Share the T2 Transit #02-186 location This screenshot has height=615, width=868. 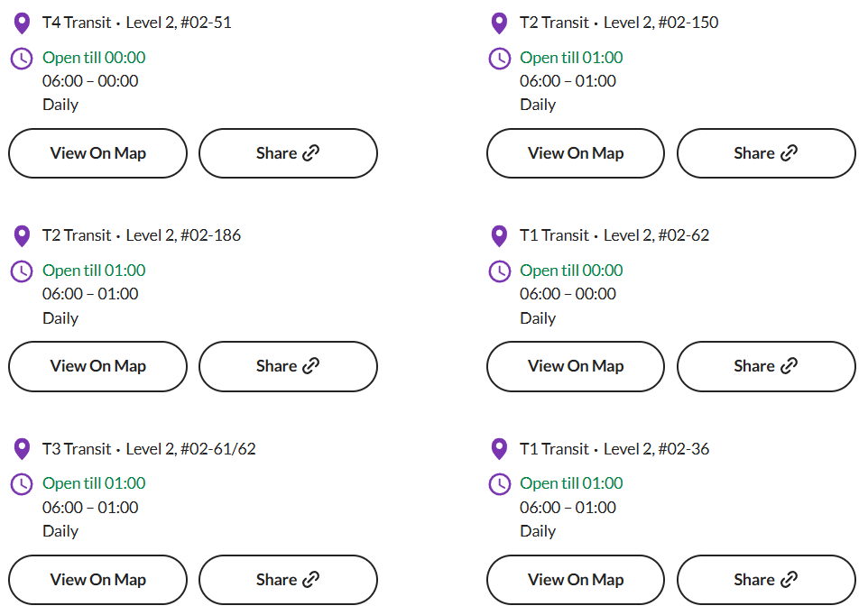288,367
